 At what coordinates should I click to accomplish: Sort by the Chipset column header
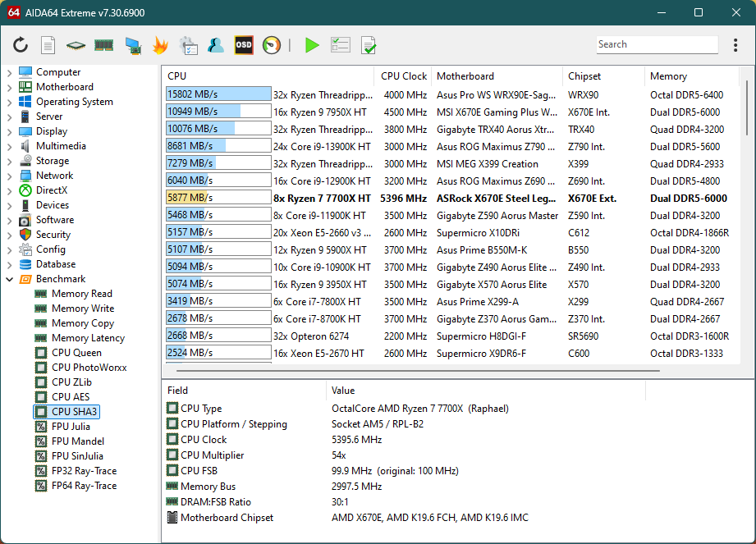(x=603, y=76)
